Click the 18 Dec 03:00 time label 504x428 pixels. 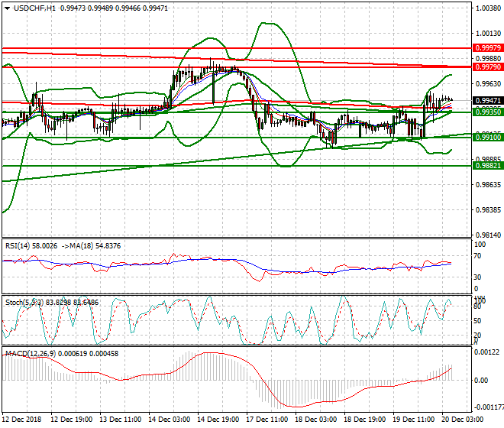point(315,420)
